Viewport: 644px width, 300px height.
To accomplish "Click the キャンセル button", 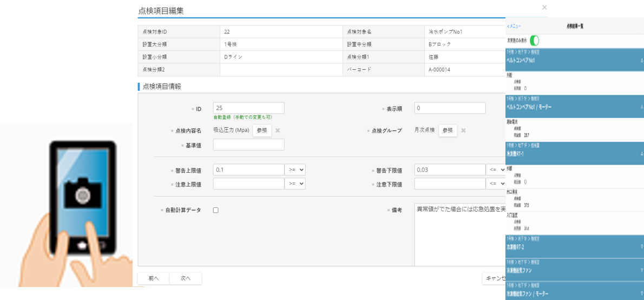I will point(495,278).
